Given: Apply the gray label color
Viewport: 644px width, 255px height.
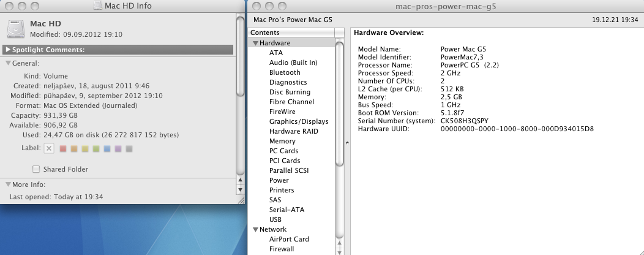Looking at the screenshot, I should click(x=129, y=148).
